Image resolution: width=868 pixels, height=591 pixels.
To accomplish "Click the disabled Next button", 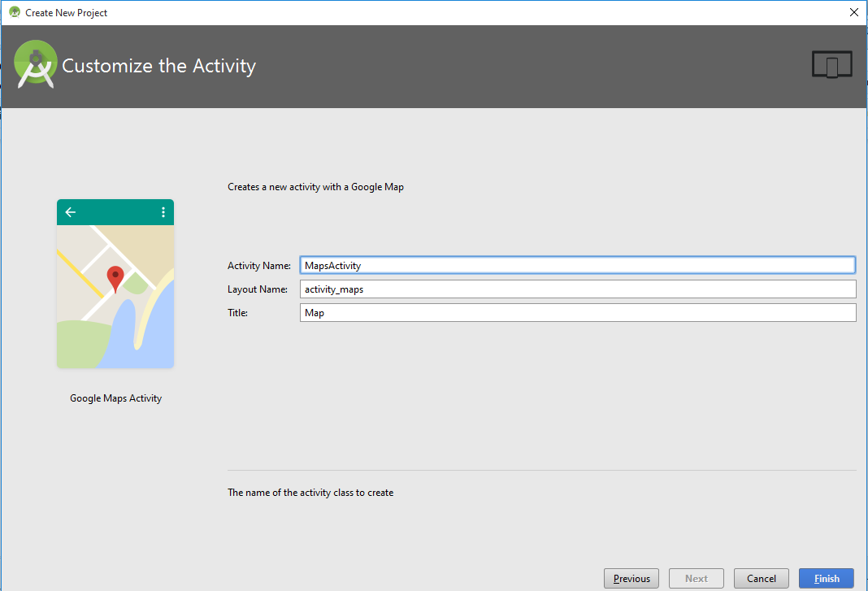I will (x=696, y=578).
